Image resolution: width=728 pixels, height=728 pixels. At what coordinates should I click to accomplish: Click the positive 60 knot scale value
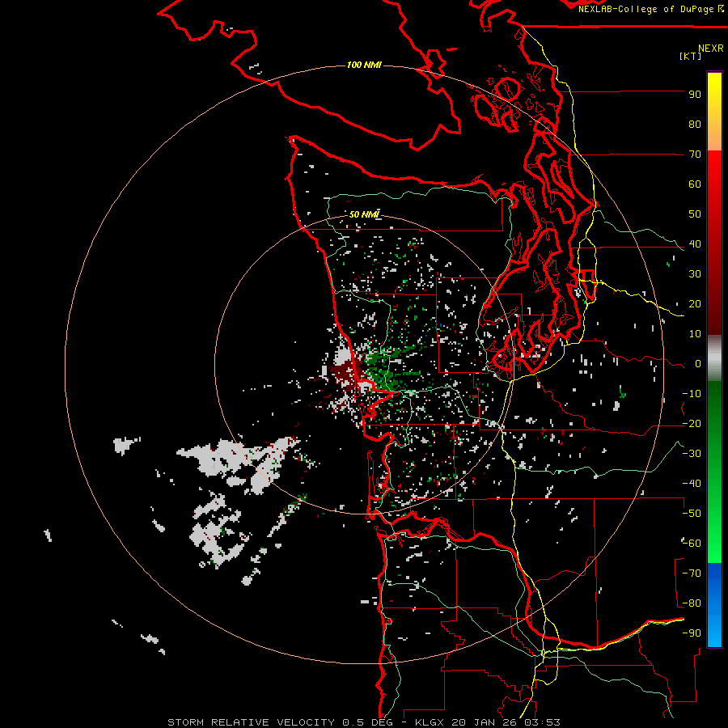click(x=695, y=184)
